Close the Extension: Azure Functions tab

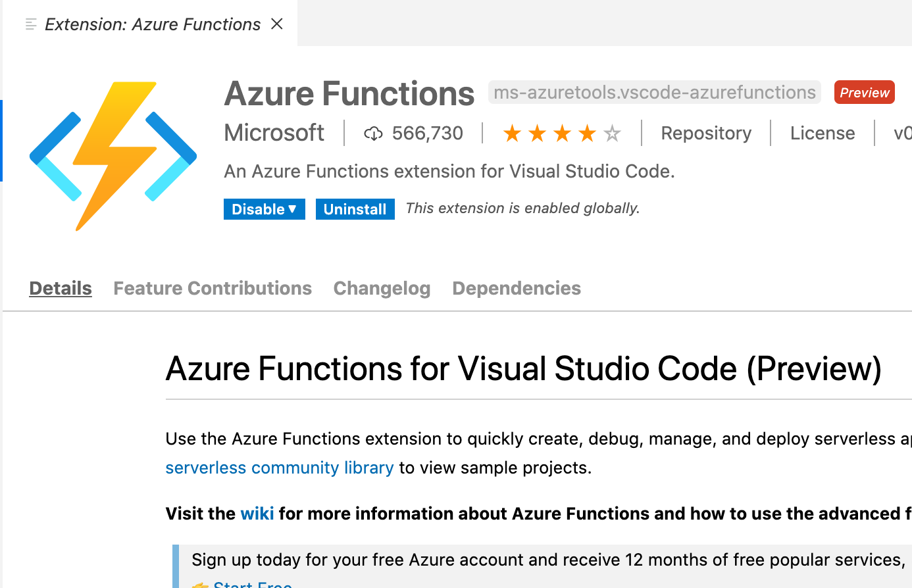pos(277,23)
